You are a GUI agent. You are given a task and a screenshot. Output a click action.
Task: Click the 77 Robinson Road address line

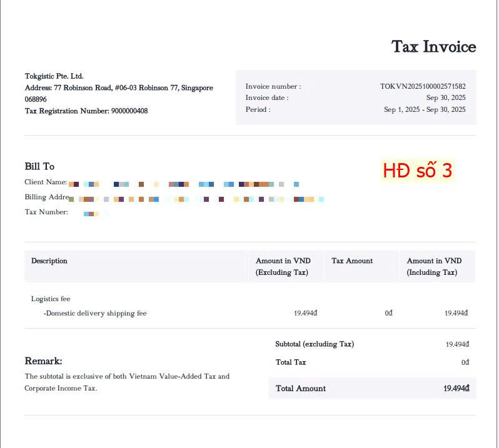pyautogui.click(x=119, y=88)
